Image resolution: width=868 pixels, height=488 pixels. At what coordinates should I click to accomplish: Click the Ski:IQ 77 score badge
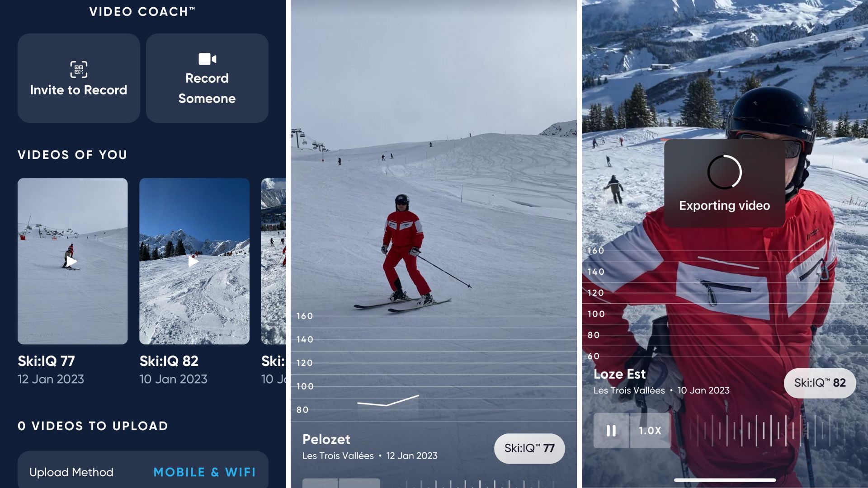pos(529,448)
